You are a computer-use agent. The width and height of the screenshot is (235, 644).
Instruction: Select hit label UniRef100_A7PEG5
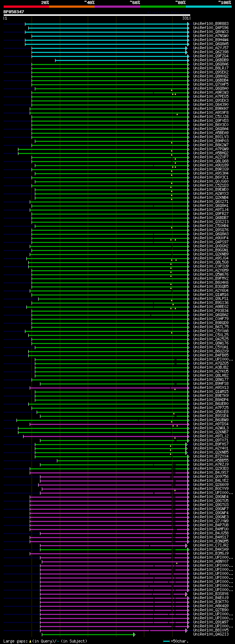coord(211,97)
